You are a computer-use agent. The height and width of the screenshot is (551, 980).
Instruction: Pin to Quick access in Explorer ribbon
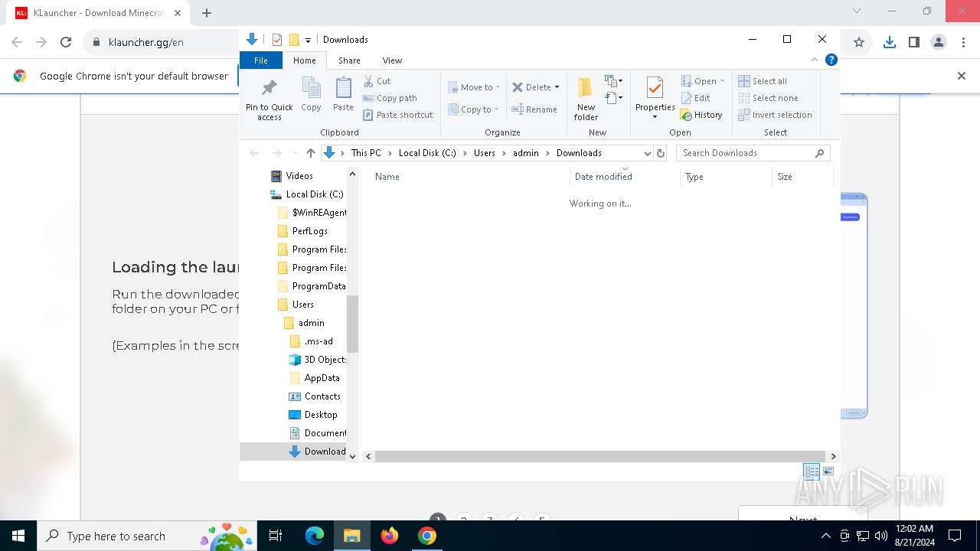pos(269,99)
